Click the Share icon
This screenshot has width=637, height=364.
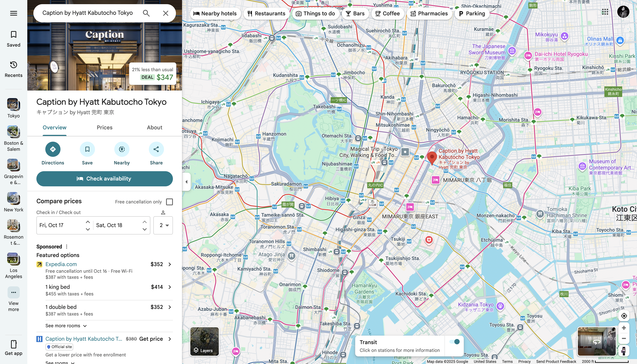pyautogui.click(x=156, y=149)
